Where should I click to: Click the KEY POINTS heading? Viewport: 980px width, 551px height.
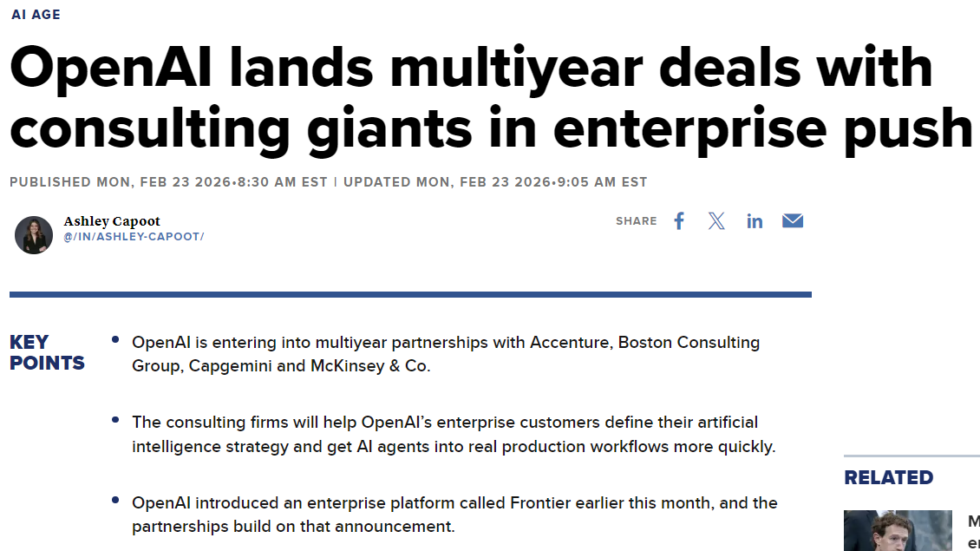point(47,352)
